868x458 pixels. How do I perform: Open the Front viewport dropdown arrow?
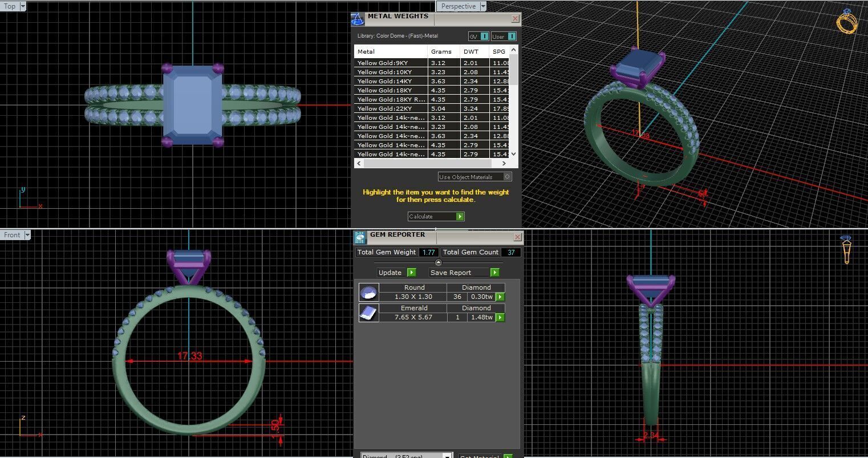[27, 235]
